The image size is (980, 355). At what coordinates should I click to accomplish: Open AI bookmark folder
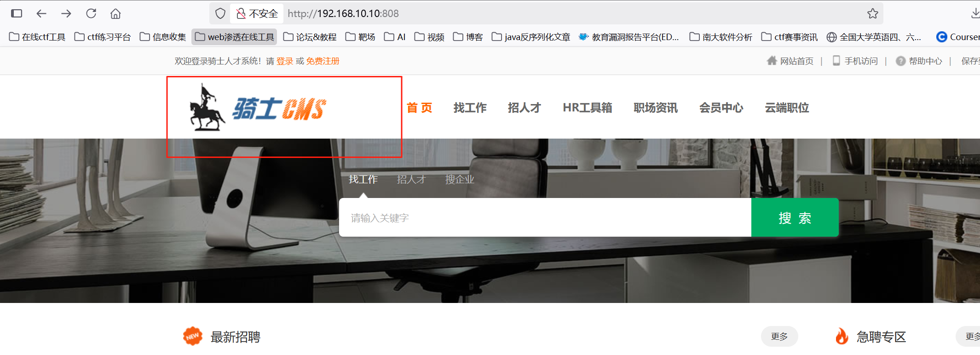pos(395,37)
